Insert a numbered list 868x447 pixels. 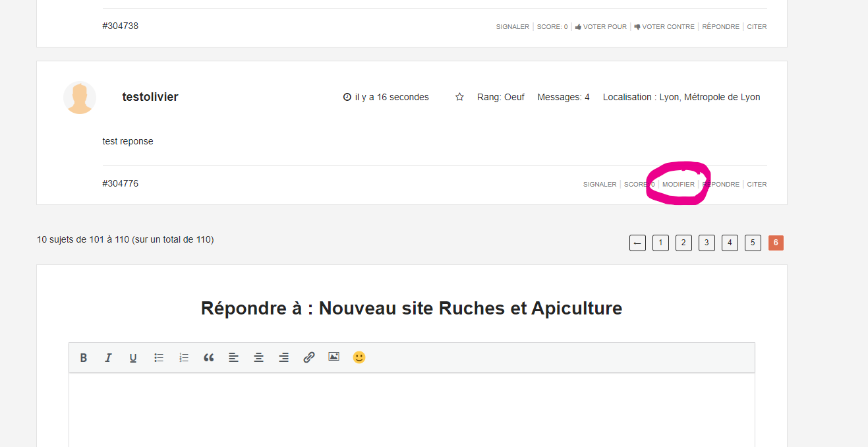click(x=184, y=357)
